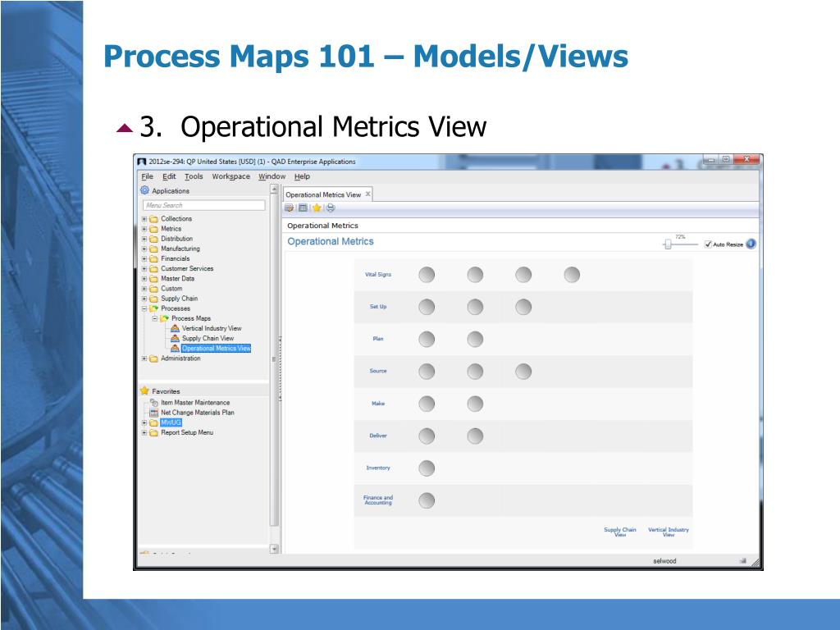Click the blue info icon beside Auto Resize
Image resolution: width=840 pixels, height=630 pixels.
(x=751, y=244)
